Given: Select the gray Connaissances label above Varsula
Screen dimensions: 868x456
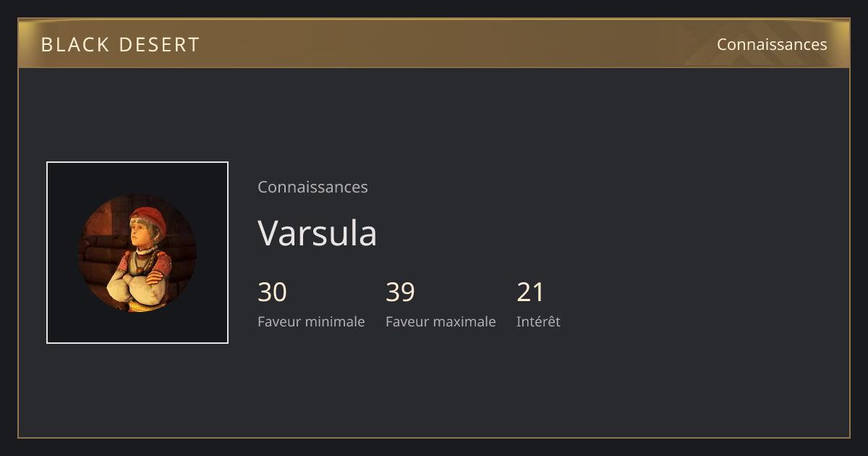Looking at the screenshot, I should tap(312, 187).
